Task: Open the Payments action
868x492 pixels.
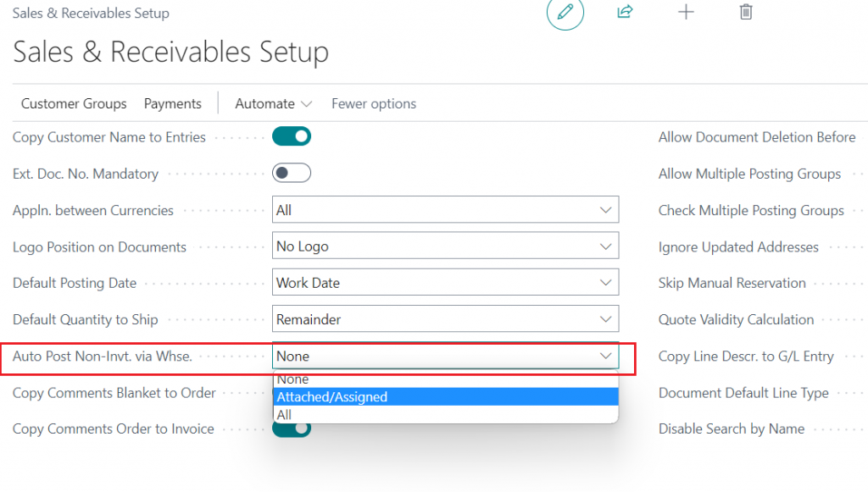Action: 173,104
